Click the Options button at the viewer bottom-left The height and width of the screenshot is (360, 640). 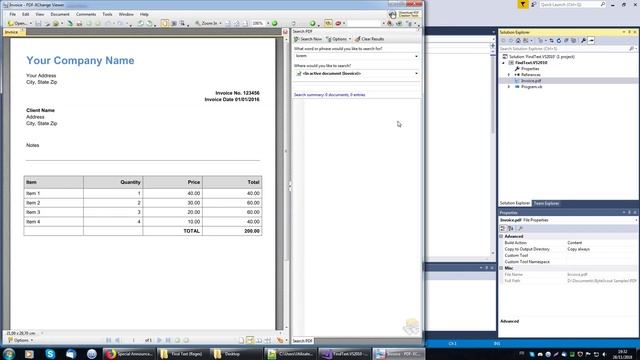point(20,340)
